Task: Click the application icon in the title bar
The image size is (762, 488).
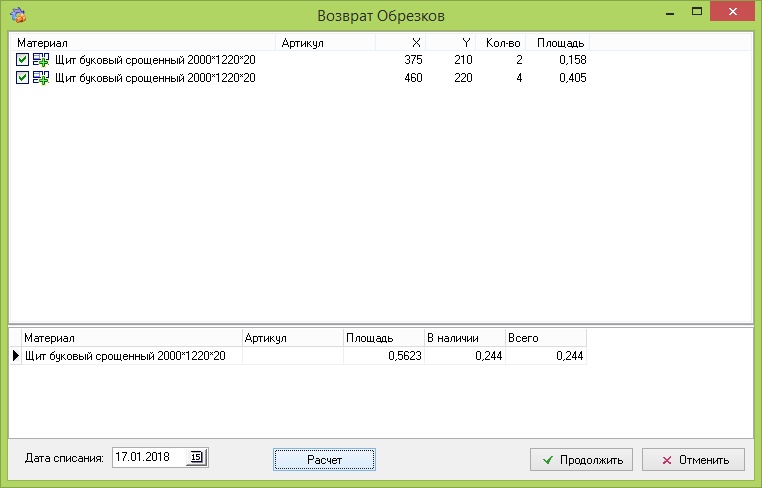Action: tap(18, 16)
